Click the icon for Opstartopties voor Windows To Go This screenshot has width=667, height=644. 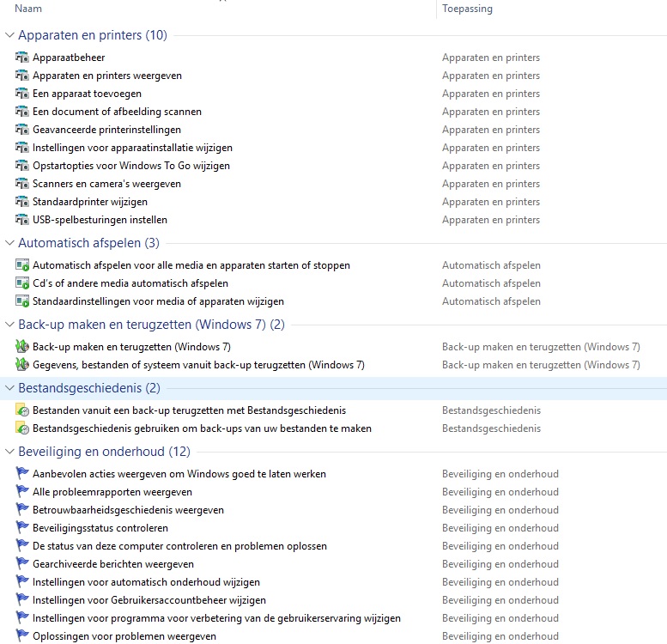pyautogui.click(x=22, y=166)
